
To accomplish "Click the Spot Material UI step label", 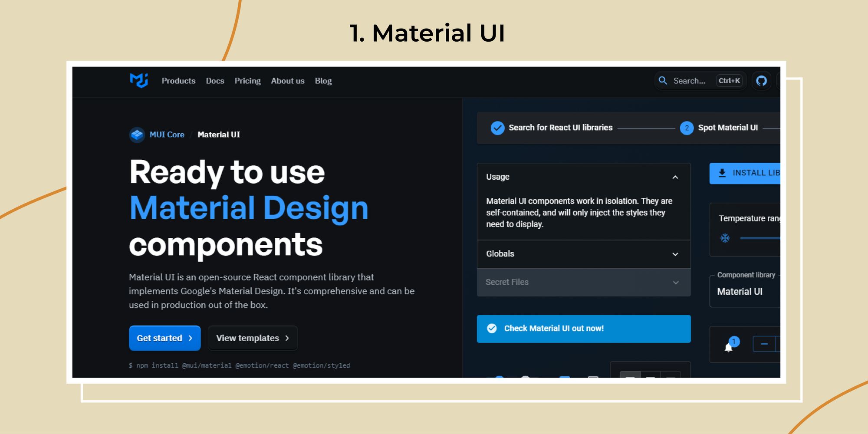I will pyautogui.click(x=728, y=128).
